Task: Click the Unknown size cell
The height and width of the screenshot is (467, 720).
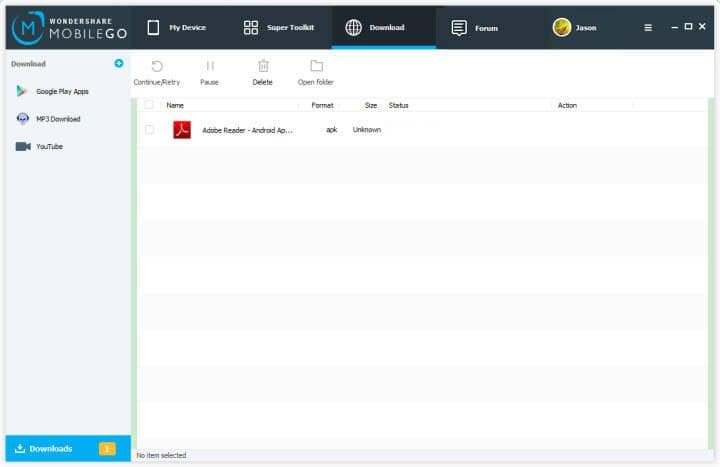Action: [x=366, y=129]
